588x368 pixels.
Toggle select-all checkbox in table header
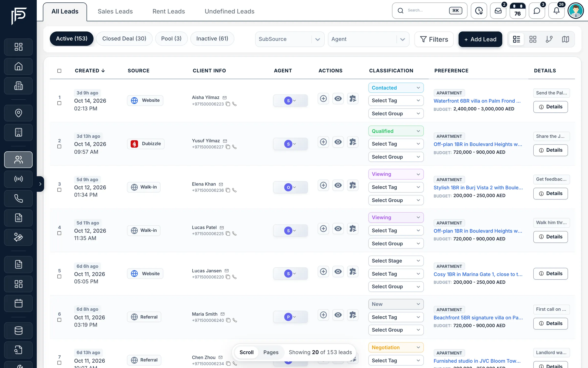pos(59,71)
